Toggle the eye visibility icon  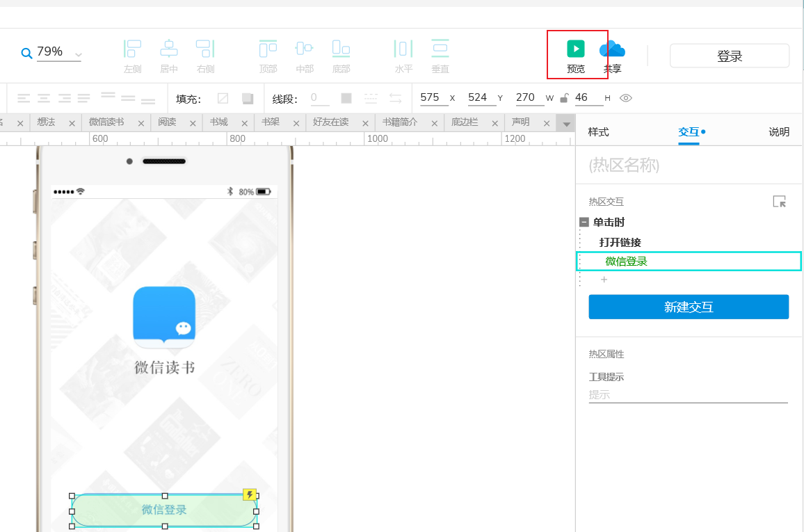tap(625, 98)
